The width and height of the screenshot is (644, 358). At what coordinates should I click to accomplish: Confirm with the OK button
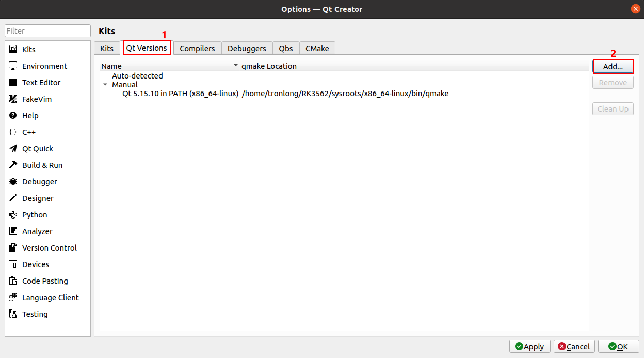(x=618, y=347)
